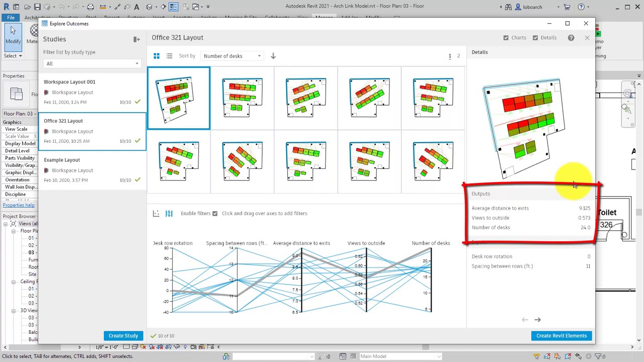This screenshot has height=362, width=644.
Task: Close the Office 321 Layout study panel
Action: [x=587, y=38]
